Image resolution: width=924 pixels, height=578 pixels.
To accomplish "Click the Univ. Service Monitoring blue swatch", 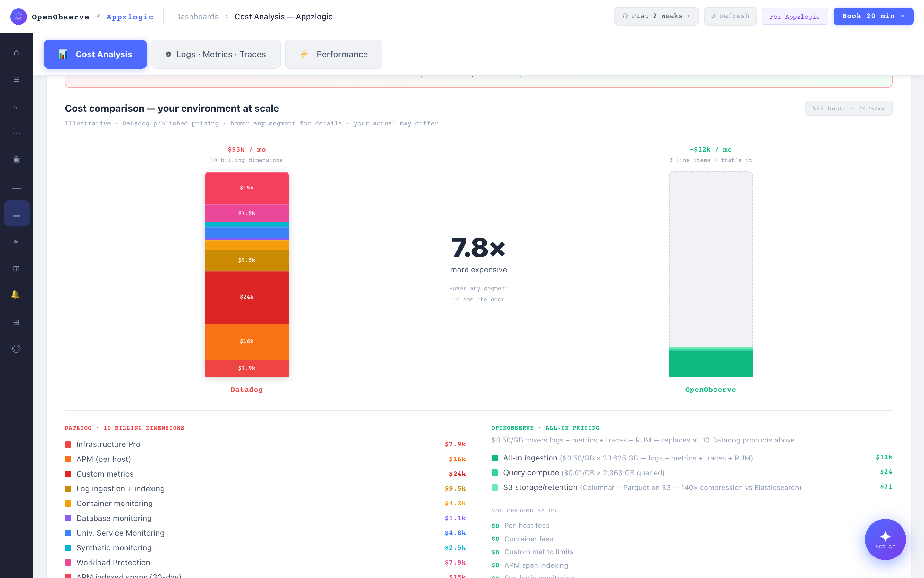I will 68,533.
